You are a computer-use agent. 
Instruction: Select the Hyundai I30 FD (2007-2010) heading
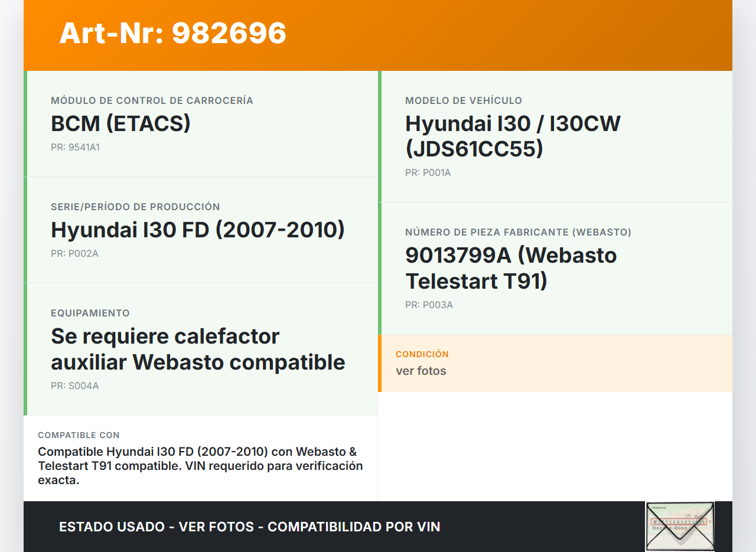click(x=197, y=230)
